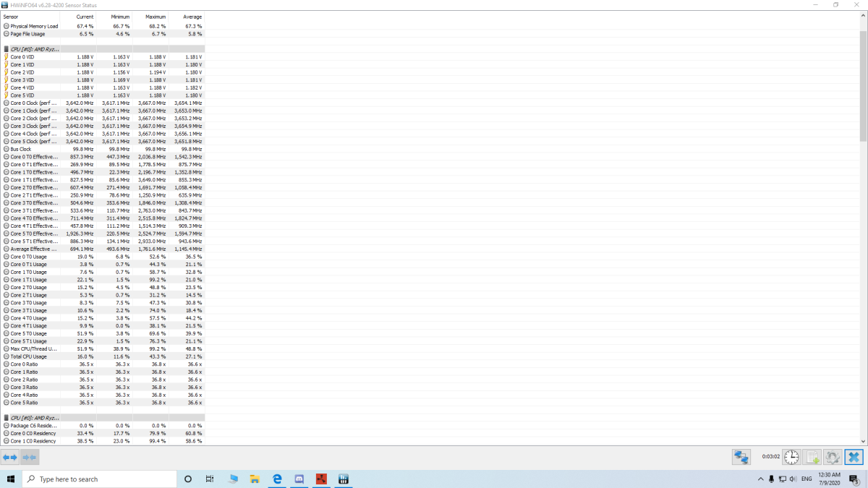Open the Windows Start menu
868x488 pixels.
coord(11,479)
